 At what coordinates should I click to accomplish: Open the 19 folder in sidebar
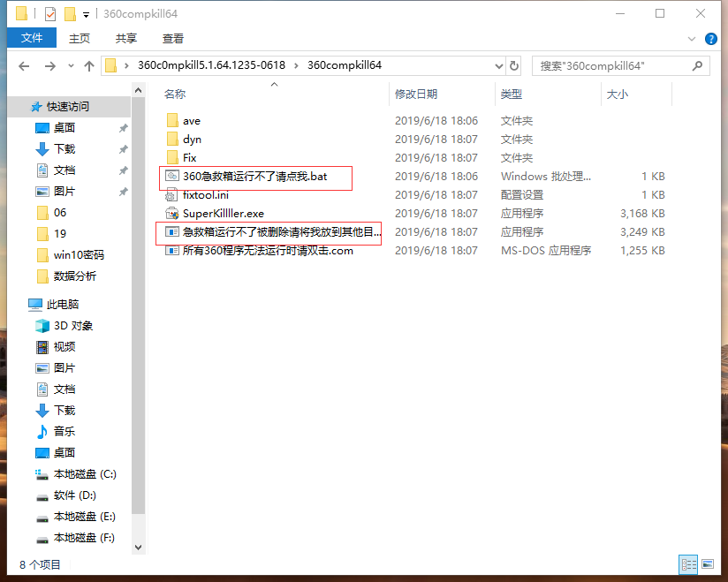(x=60, y=234)
